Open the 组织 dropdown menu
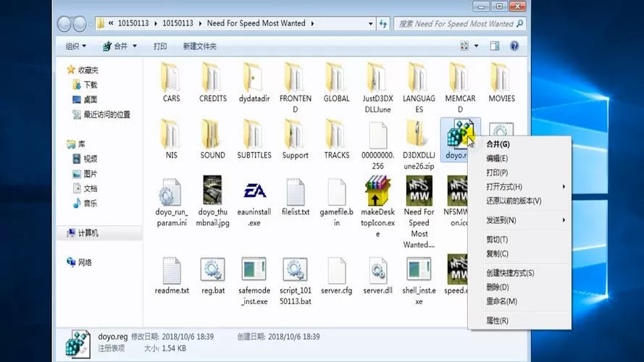Screen dimensions: 644x362 pyautogui.click(x=76, y=46)
